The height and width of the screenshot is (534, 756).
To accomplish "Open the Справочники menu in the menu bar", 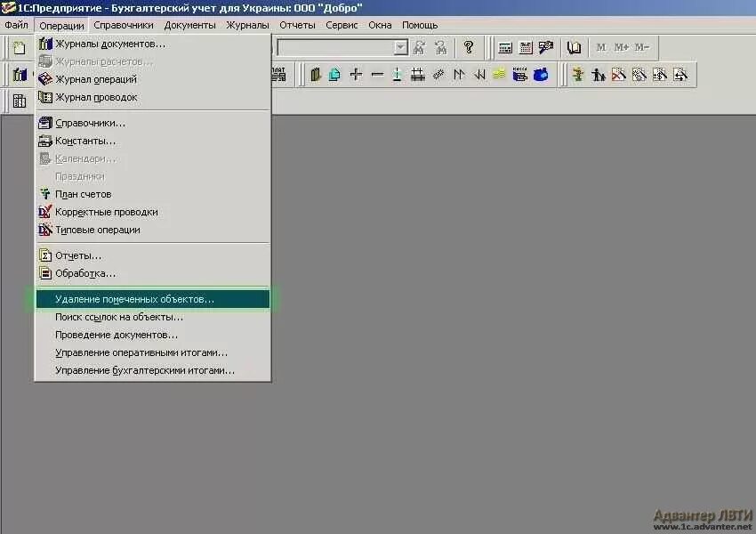I will point(124,25).
